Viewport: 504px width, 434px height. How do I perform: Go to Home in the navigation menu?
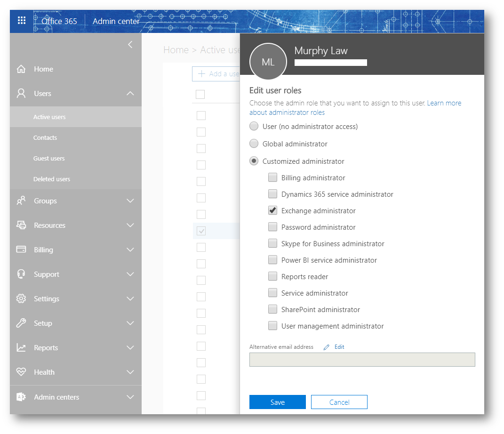pyautogui.click(x=76, y=69)
